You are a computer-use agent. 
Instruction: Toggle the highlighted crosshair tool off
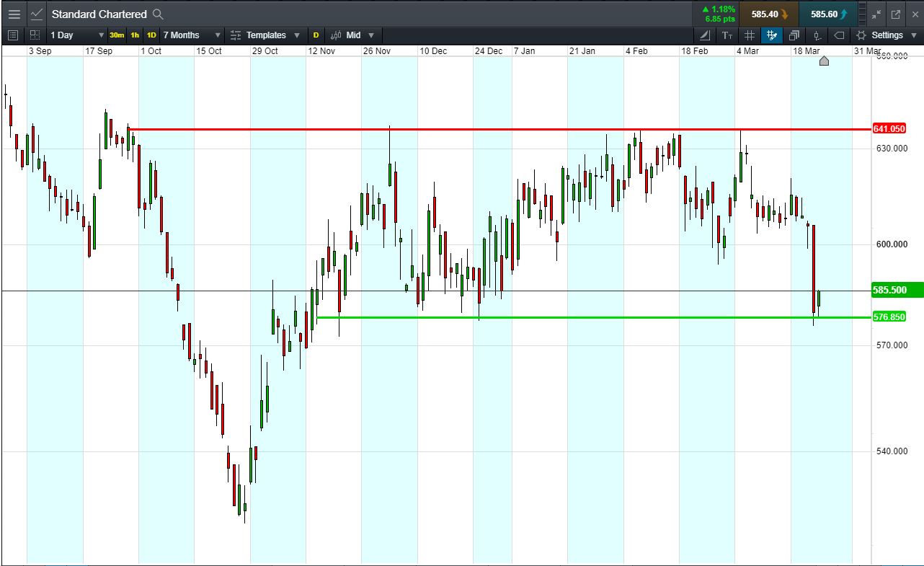pyautogui.click(x=771, y=35)
